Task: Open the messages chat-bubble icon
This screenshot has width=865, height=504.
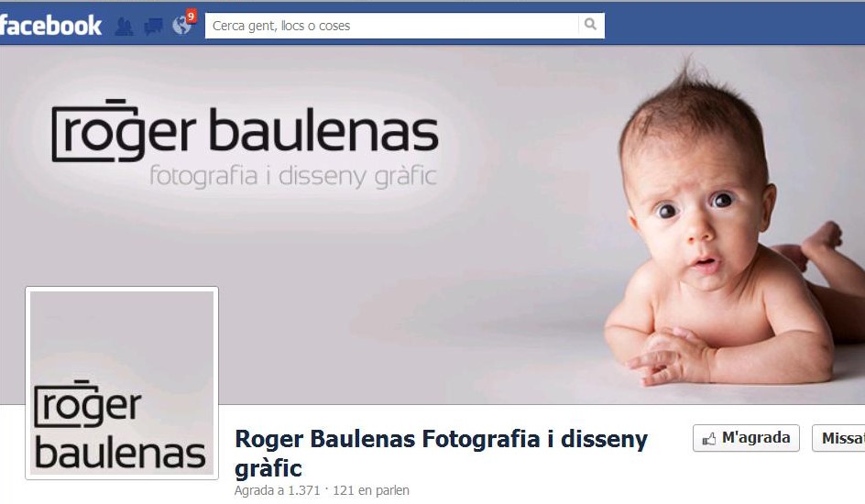Action: [x=153, y=26]
